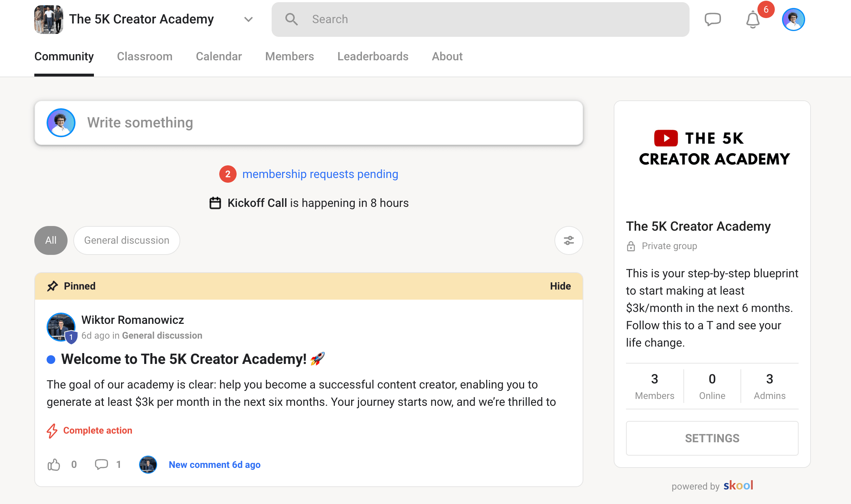The height and width of the screenshot is (504, 851).
Task: Open comments on the welcome post
Action: [101, 465]
